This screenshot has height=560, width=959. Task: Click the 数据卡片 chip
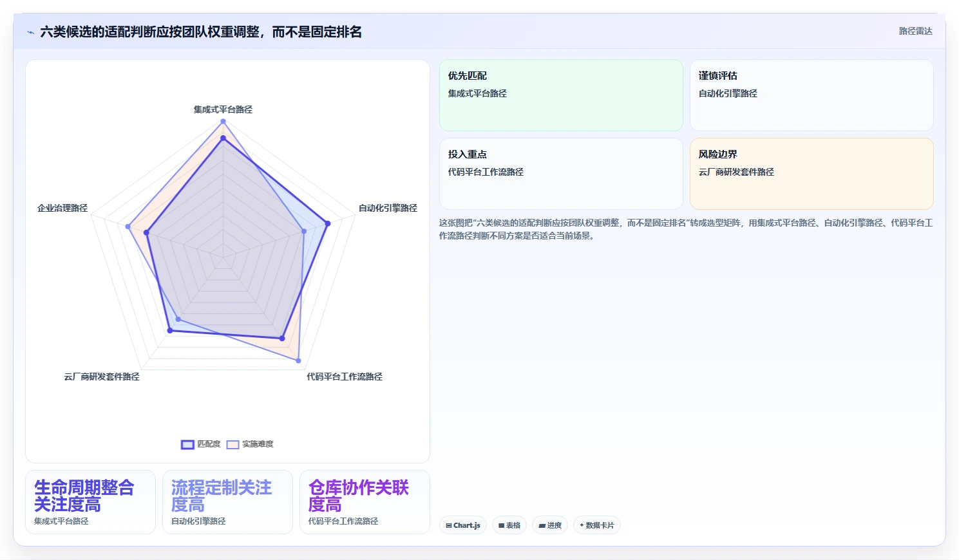pyautogui.click(x=597, y=525)
